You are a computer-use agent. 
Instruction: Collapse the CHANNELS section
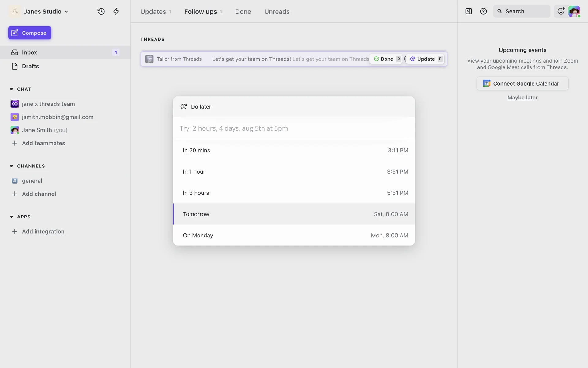[x=11, y=166]
